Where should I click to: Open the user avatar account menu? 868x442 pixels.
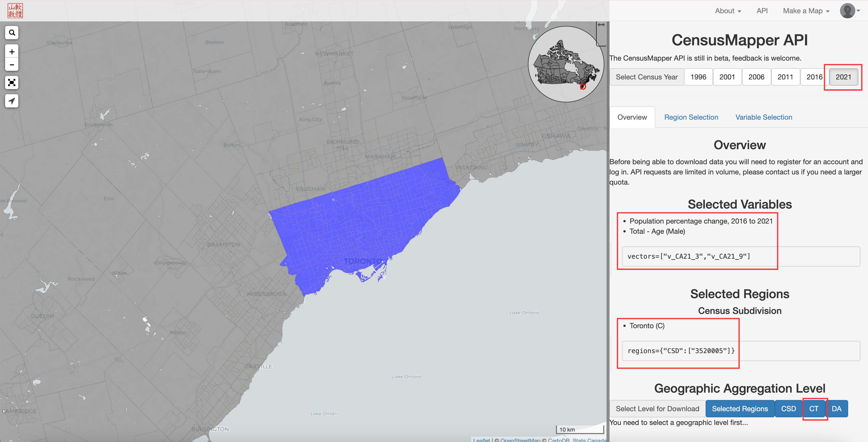click(x=850, y=11)
